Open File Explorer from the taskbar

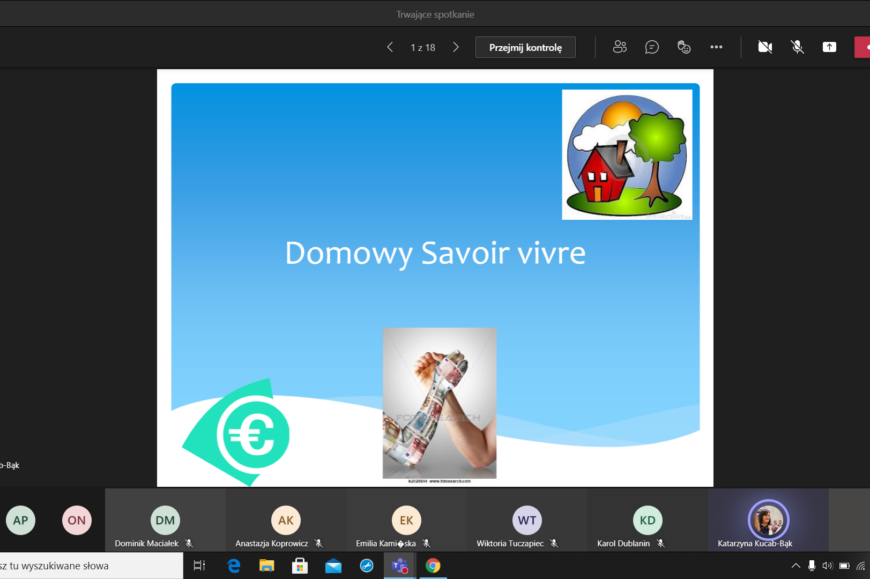click(267, 566)
